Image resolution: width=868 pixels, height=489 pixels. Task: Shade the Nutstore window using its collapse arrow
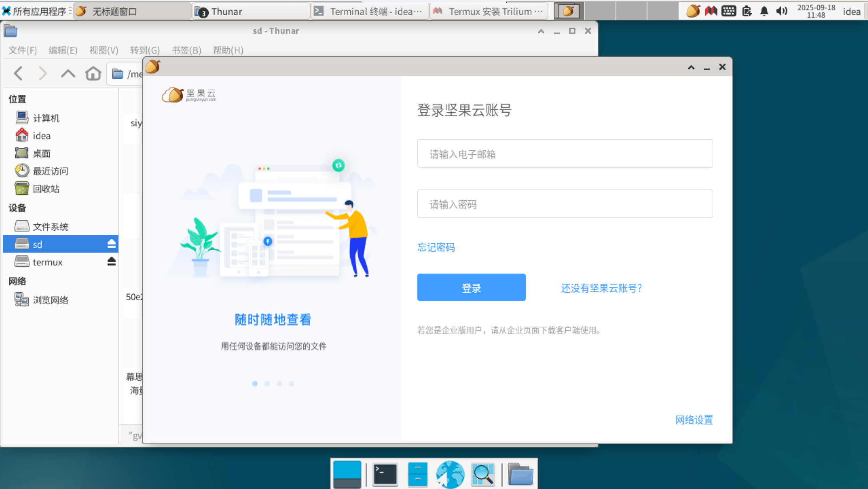coord(691,67)
